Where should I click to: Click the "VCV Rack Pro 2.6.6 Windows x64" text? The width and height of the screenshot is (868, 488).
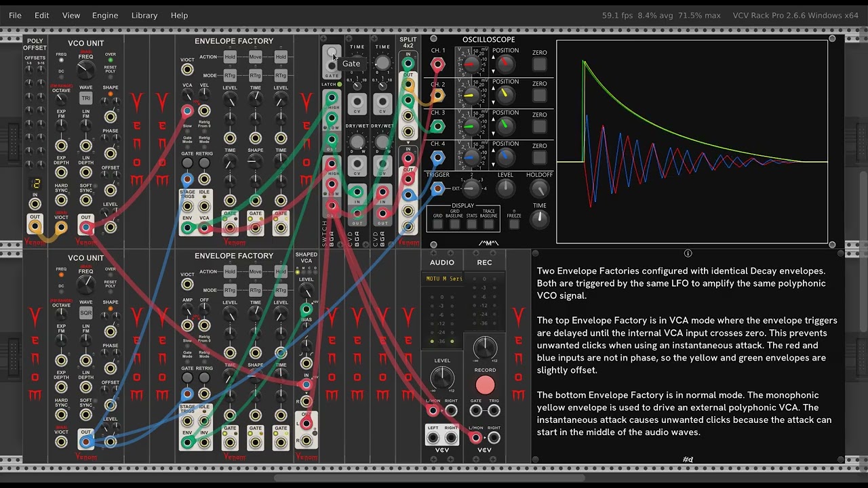795,15
